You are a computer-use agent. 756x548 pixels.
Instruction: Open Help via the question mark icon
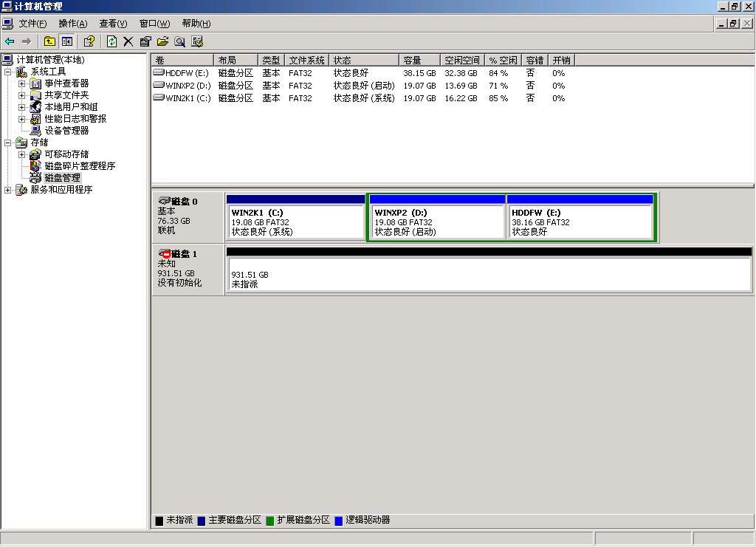pyautogui.click(x=89, y=41)
